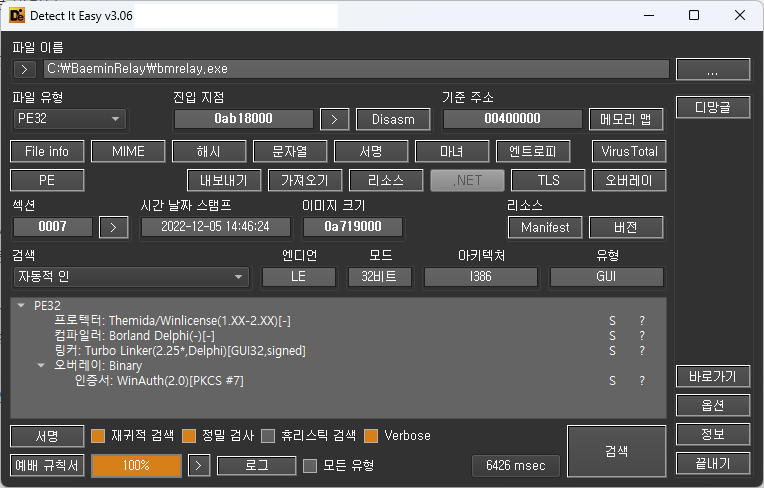This screenshot has width=764, height=488.
Task: Enable the 모든 유형 checkbox
Action: click(310, 466)
